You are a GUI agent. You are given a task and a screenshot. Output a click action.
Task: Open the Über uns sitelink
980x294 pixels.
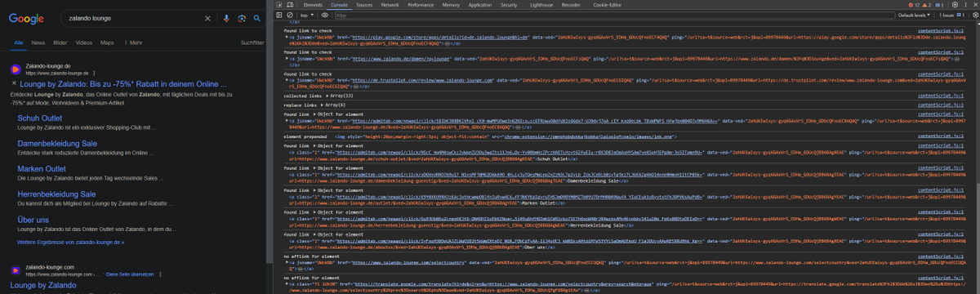(33, 219)
